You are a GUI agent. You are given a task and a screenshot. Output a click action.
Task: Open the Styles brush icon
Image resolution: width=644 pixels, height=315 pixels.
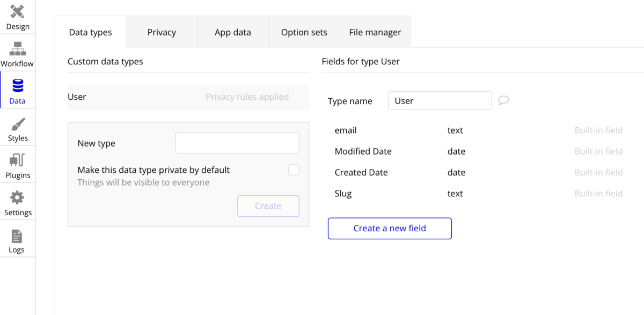coord(18,124)
